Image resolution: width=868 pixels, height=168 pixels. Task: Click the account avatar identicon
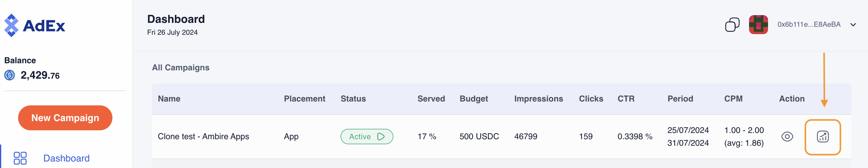point(758,25)
